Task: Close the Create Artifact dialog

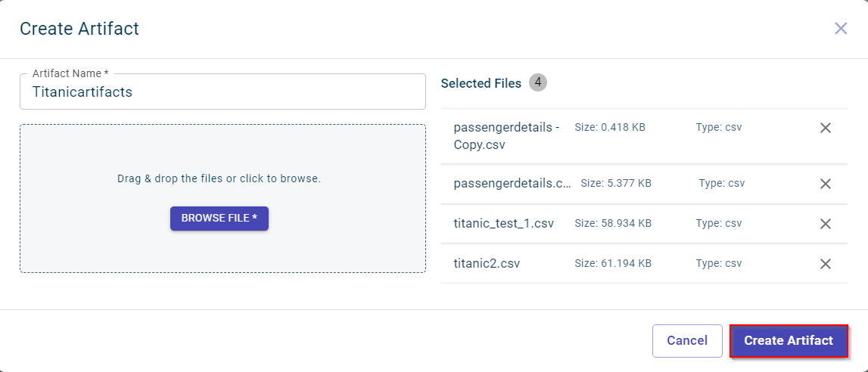Action: click(x=841, y=29)
